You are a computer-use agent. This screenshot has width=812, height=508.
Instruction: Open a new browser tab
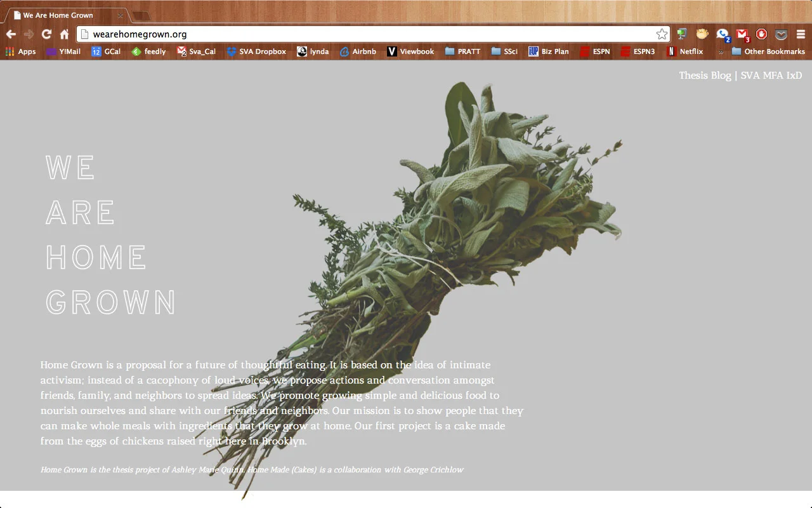141,15
